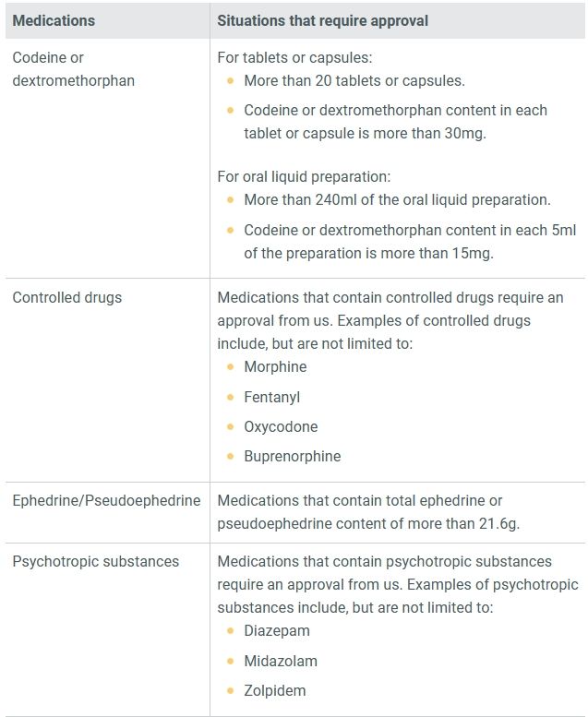Click the Psychotropic substances row label

(96, 562)
